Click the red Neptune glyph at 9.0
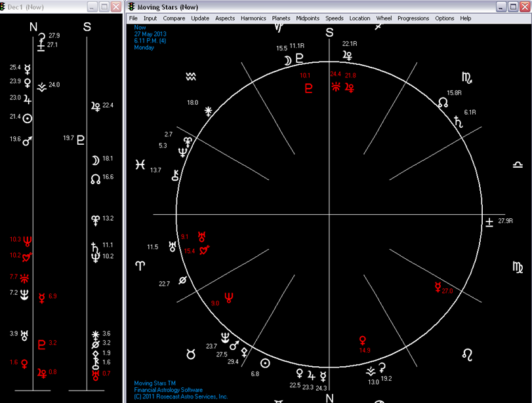 [x=229, y=298]
